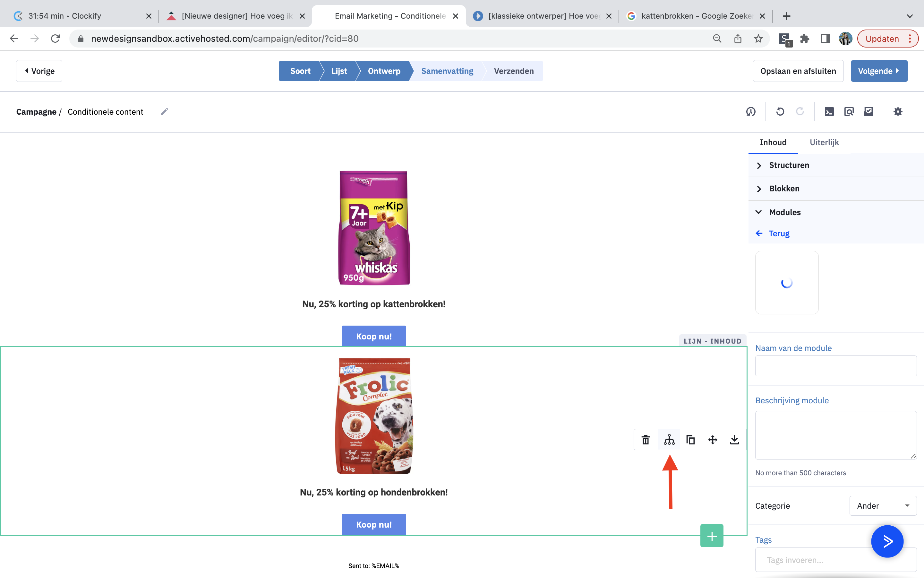This screenshot has width=924, height=578.
Task: Select the Whiskas cat food image
Action: coord(374,228)
